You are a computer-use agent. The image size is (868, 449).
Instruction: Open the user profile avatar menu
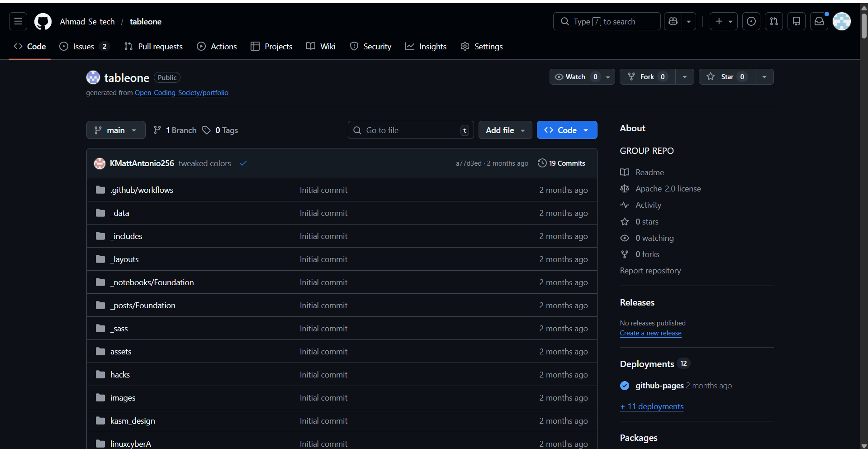pos(842,21)
